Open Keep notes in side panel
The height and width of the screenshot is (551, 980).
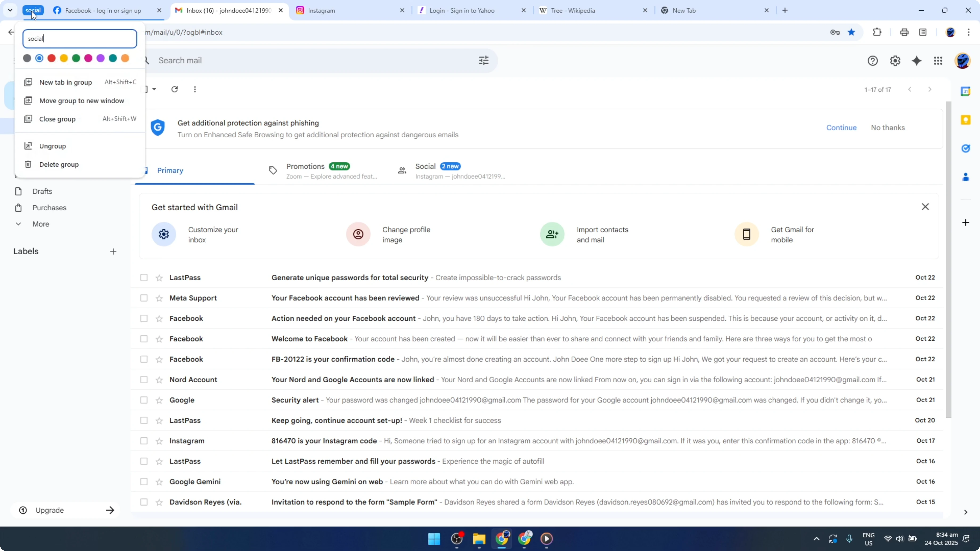[966, 120]
